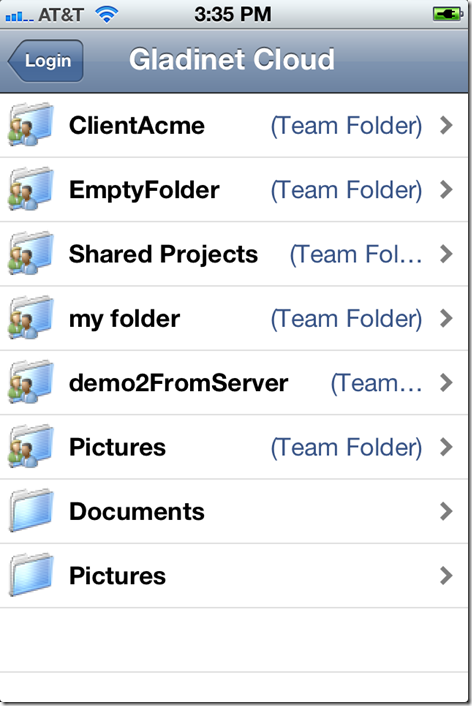Tap the ClientAcme team folder icon
Viewport: 472px width, 706px height.
31,125
